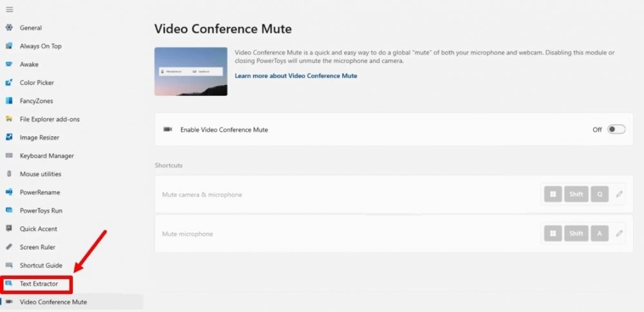This screenshot has width=644, height=312.
Task: Click the Video Conference Mute sidebar icon
Action: point(9,302)
